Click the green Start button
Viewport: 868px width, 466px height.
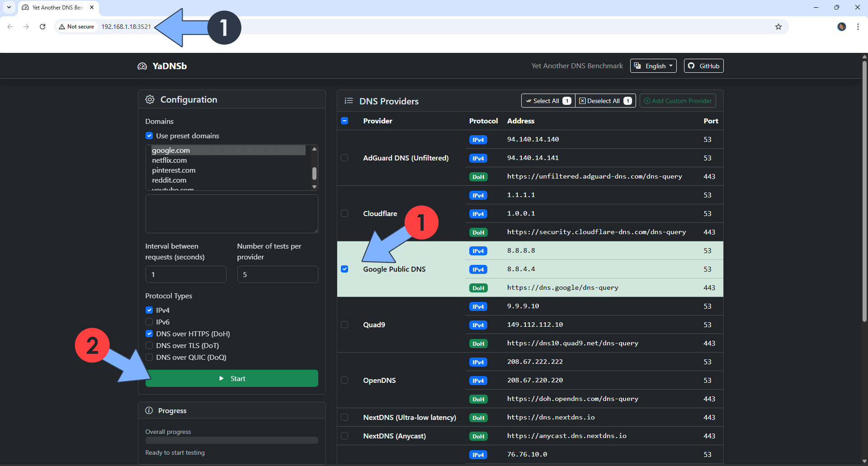pyautogui.click(x=232, y=378)
